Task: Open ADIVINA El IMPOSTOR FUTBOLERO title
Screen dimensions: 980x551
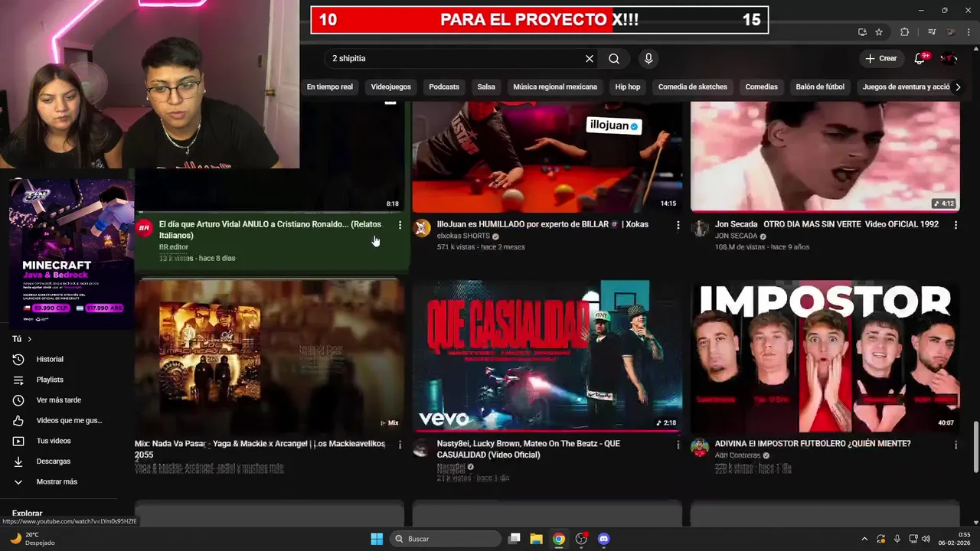Action: pos(812,444)
